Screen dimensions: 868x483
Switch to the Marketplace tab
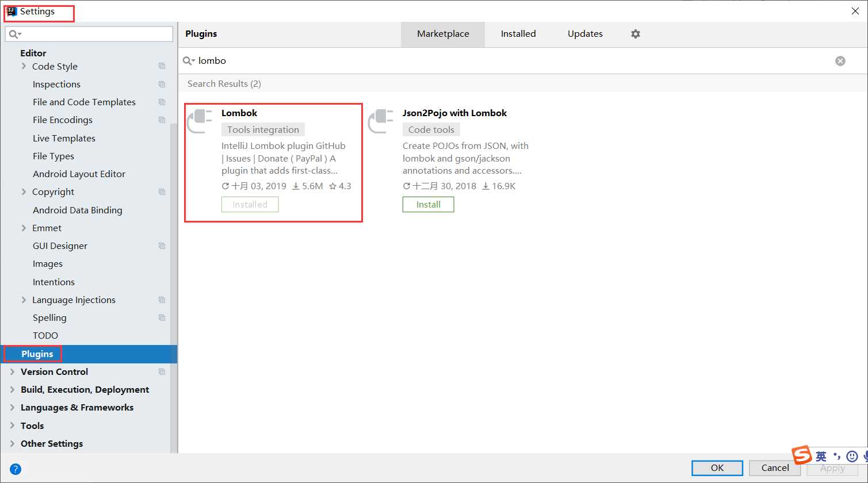[443, 34]
